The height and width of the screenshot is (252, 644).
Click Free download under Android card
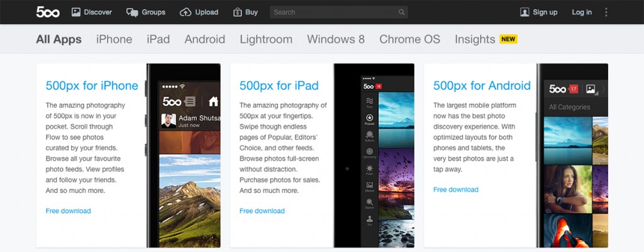point(456,190)
